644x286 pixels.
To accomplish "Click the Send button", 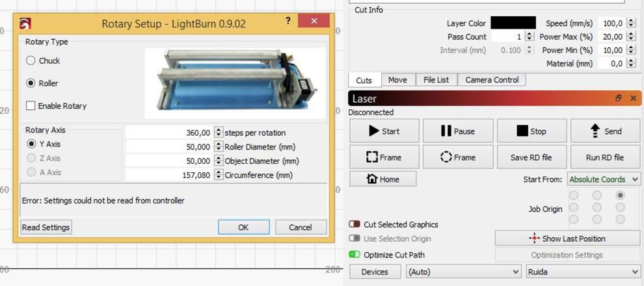I will click(x=606, y=131).
